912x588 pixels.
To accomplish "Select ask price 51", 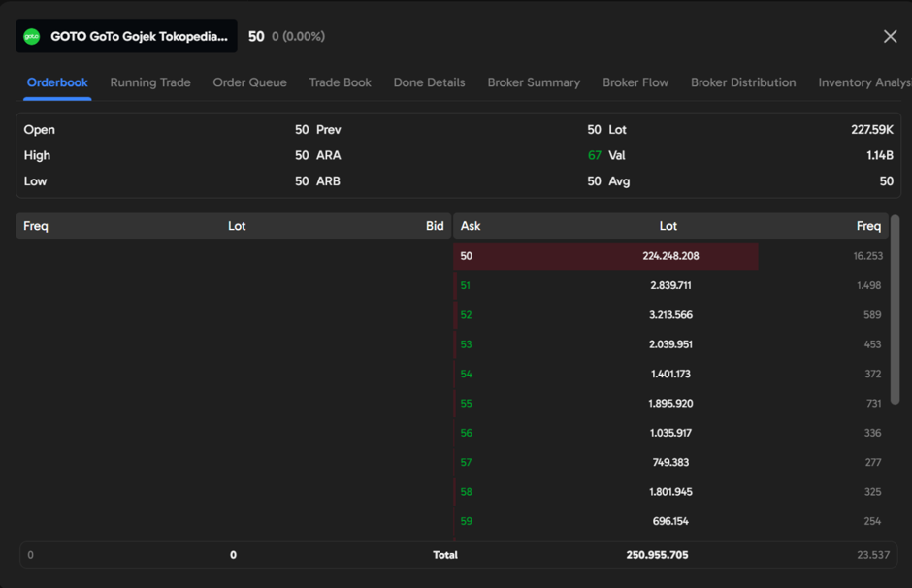I will point(466,285).
